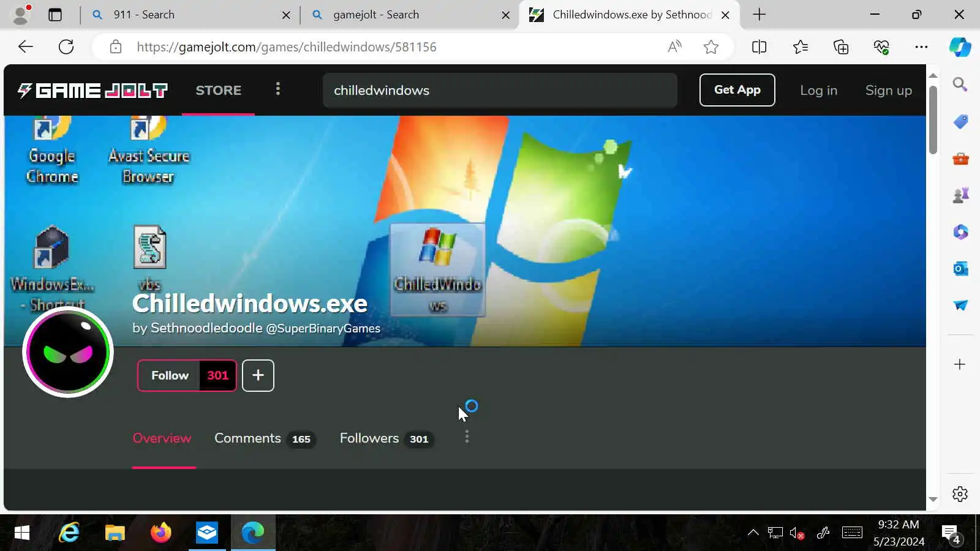Open the Edge sidebar Shopping tag

pos(960,122)
